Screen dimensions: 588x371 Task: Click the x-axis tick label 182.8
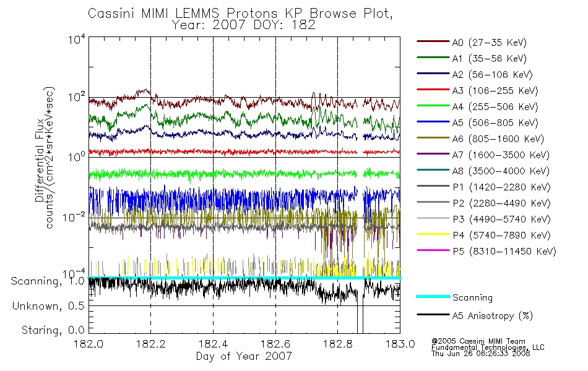click(337, 344)
